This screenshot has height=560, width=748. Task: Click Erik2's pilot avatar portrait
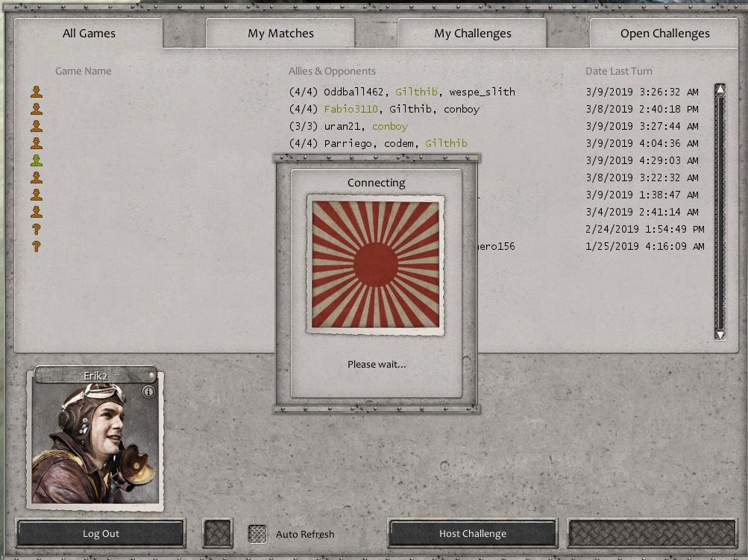click(x=95, y=443)
